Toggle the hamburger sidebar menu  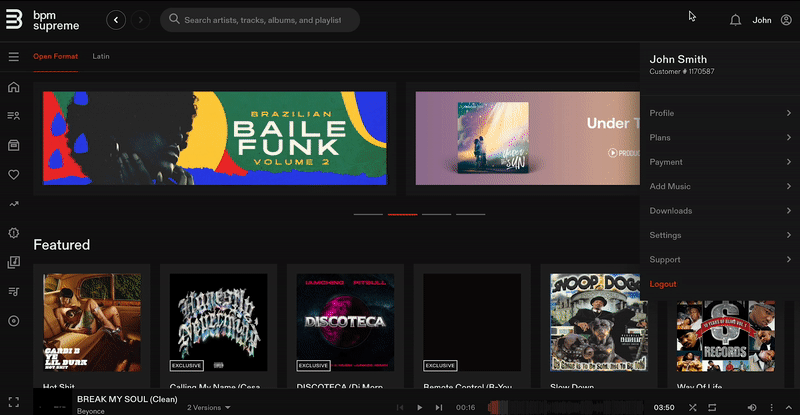14,57
